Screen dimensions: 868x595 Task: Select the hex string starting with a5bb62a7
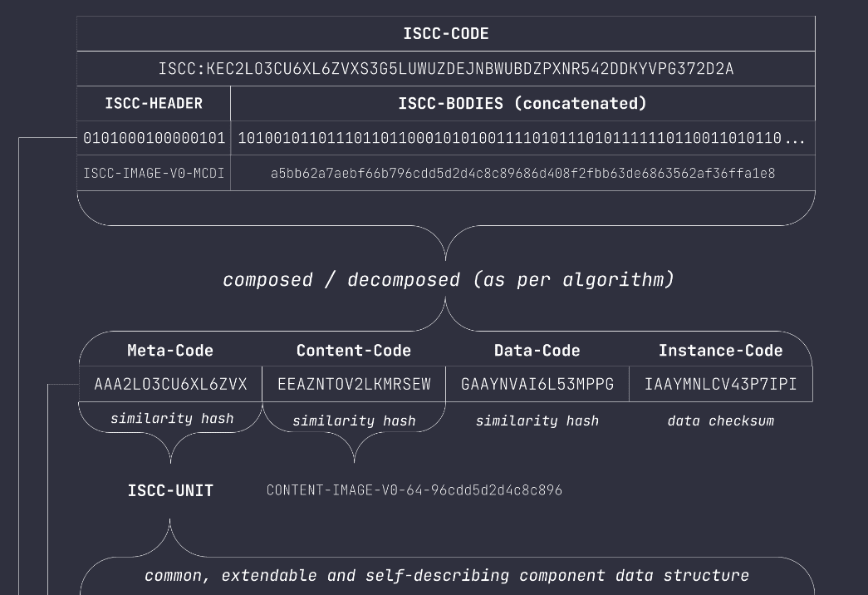pos(522,174)
